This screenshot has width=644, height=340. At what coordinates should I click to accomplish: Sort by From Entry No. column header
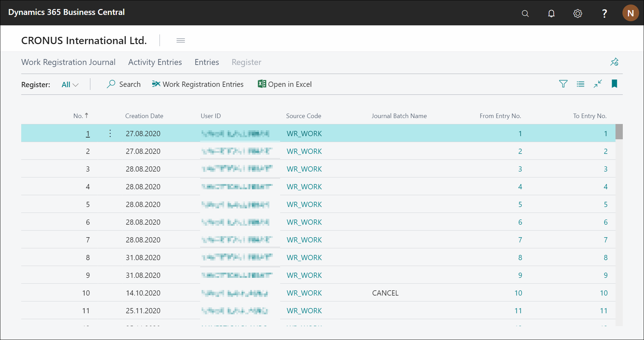point(500,116)
